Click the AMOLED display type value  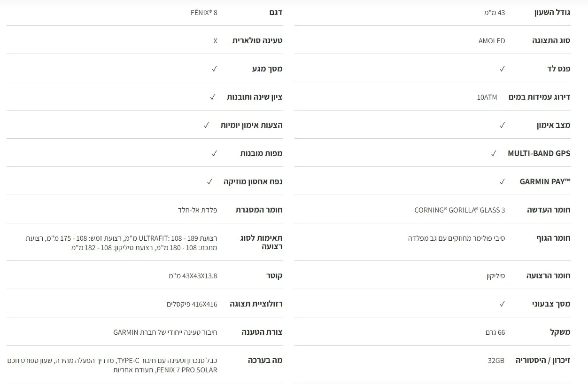pyautogui.click(x=492, y=40)
